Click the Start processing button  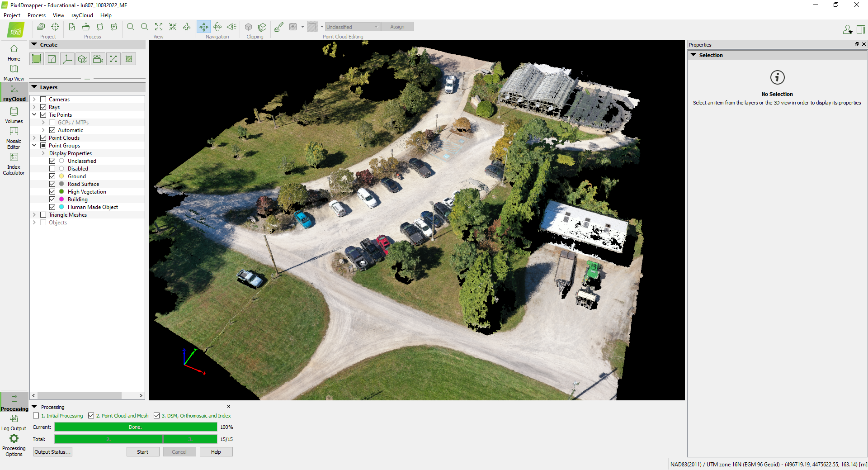pyautogui.click(x=143, y=452)
